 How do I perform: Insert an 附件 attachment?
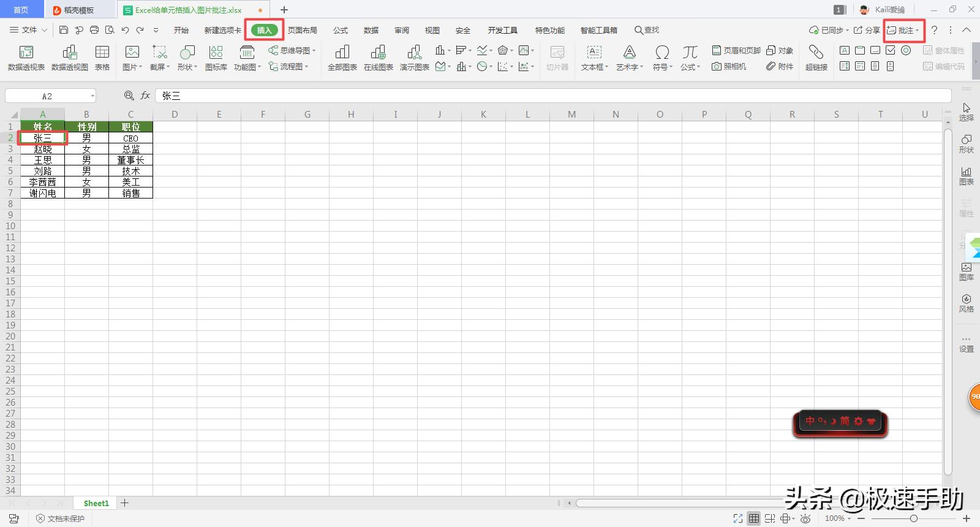tap(780, 66)
